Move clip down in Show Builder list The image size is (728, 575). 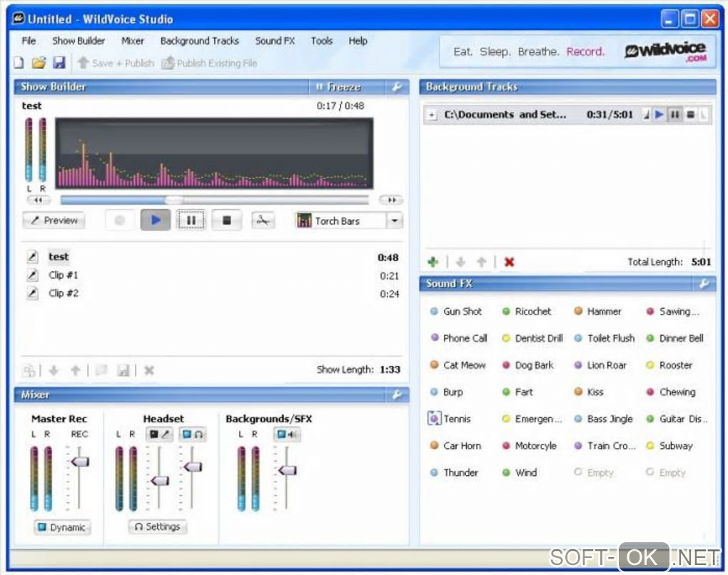(x=54, y=370)
